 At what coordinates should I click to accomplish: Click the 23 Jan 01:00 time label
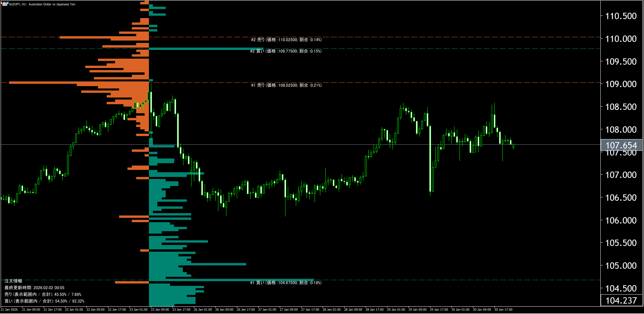tap(139, 310)
